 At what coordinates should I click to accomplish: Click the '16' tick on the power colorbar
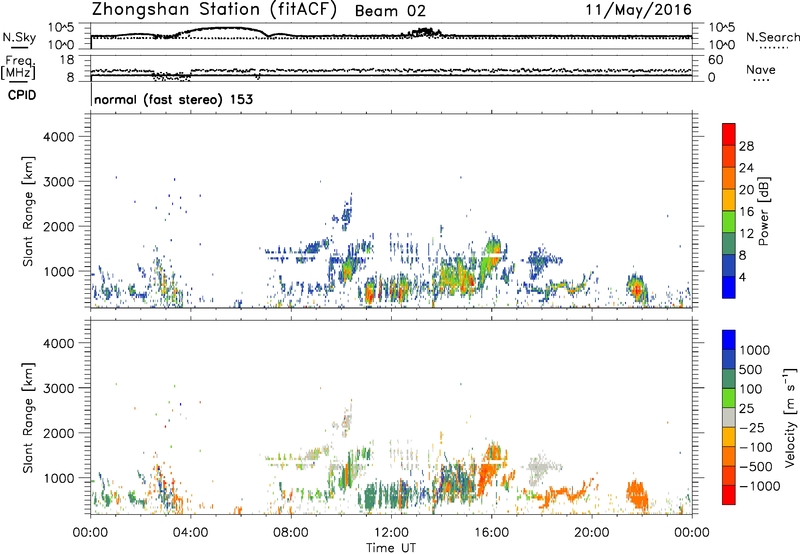pyautogui.click(x=746, y=212)
